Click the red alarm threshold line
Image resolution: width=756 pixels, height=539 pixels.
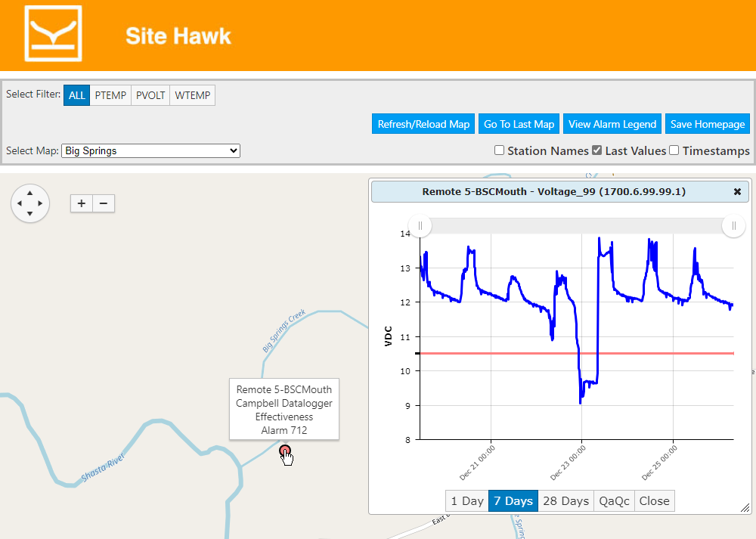(577, 353)
